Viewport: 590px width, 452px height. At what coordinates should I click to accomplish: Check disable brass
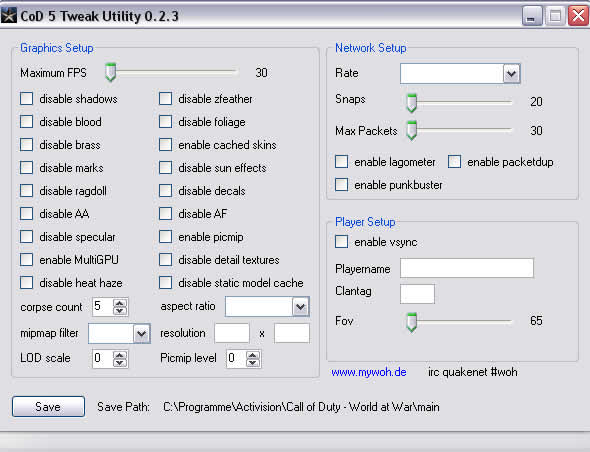[x=26, y=145]
